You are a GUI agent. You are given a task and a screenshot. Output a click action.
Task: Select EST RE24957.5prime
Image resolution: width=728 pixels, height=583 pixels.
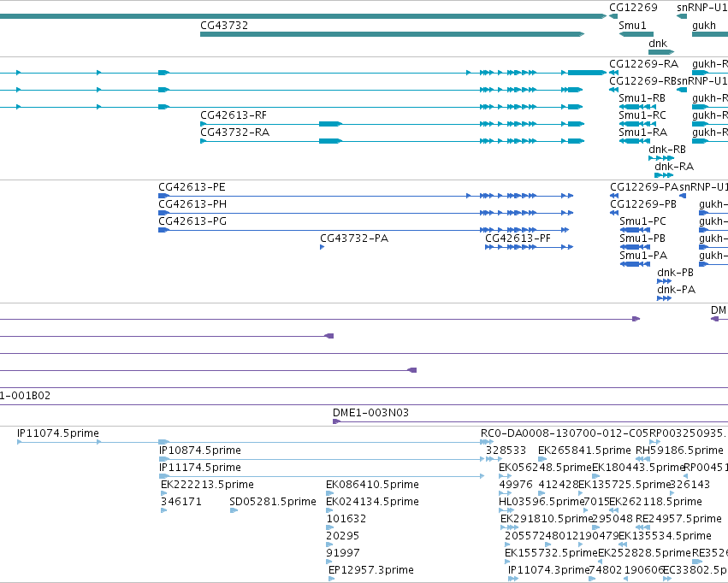click(642, 527)
